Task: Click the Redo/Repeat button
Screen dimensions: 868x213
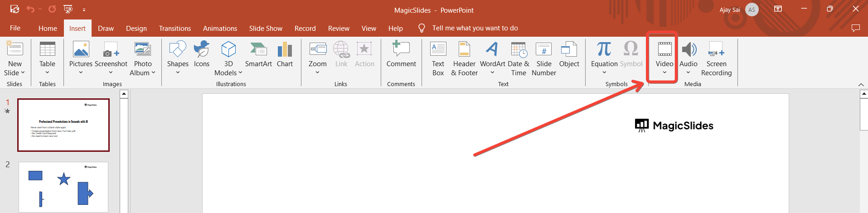Action: (x=52, y=9)
